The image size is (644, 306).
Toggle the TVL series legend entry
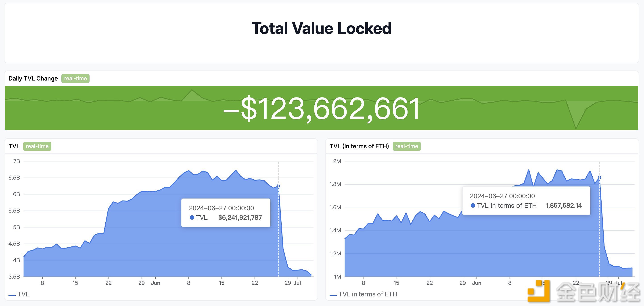point(19,294)
